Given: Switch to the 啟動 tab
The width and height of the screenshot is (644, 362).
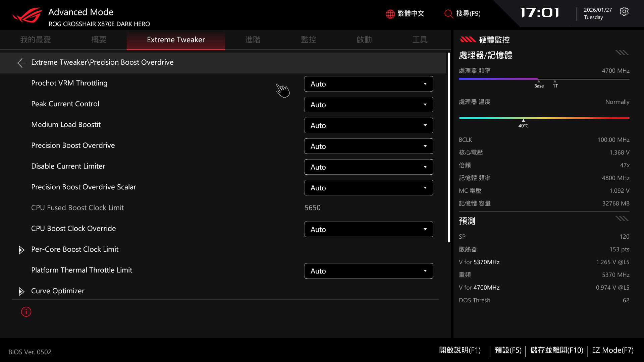Looking at the screenshot, I should (x=364, y=40).
